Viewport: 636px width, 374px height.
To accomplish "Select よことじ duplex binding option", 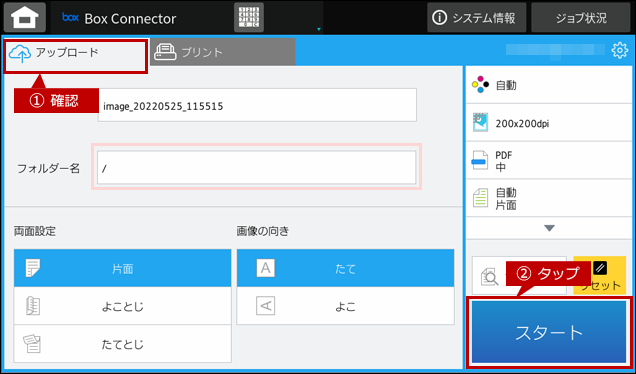I will (x=122, y=306).
